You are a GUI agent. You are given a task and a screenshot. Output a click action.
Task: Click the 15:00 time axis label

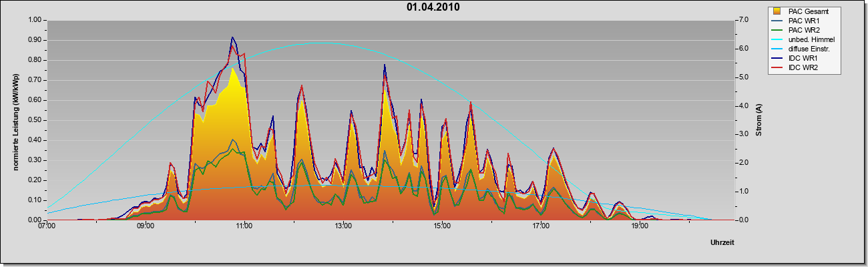[442, 226]
